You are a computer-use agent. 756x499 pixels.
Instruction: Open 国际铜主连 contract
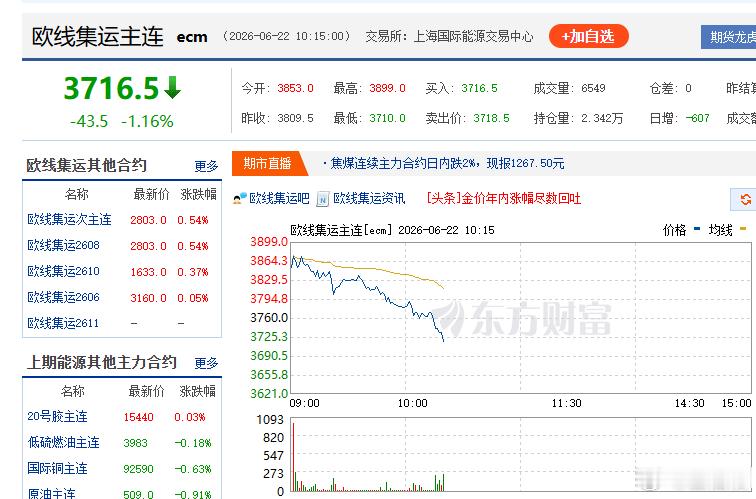tap(57, 469)
